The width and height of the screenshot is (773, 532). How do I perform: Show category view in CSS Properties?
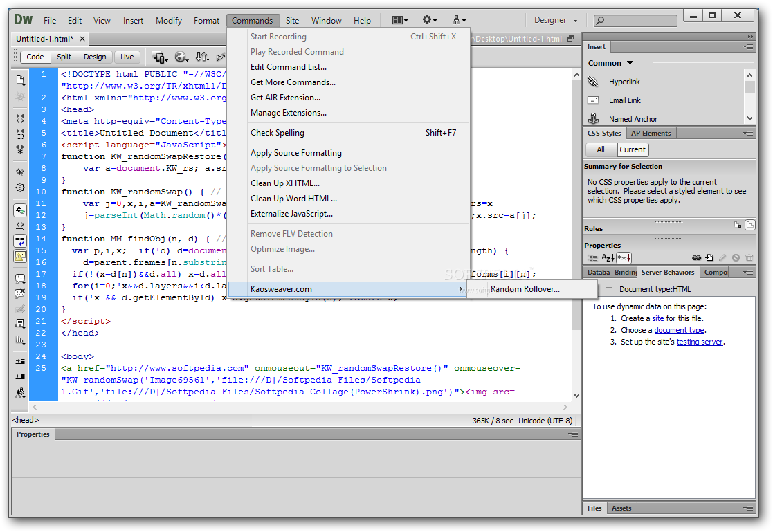[592, 257]
